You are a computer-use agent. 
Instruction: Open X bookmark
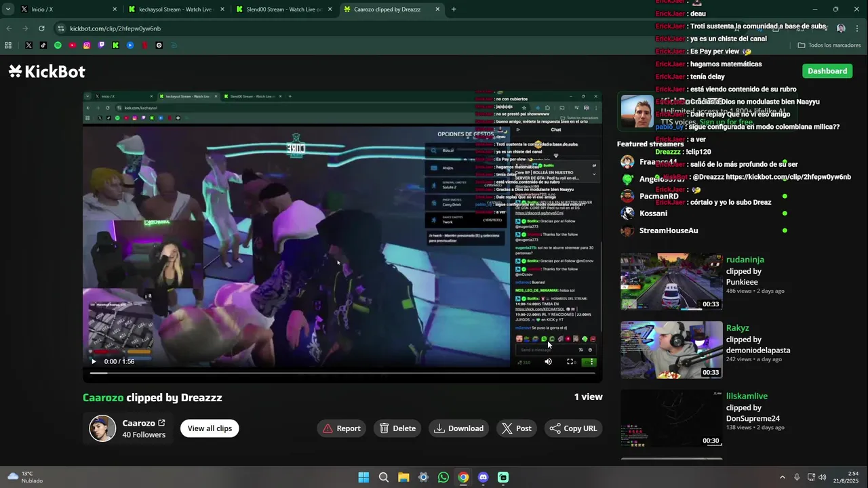point(28,45)
